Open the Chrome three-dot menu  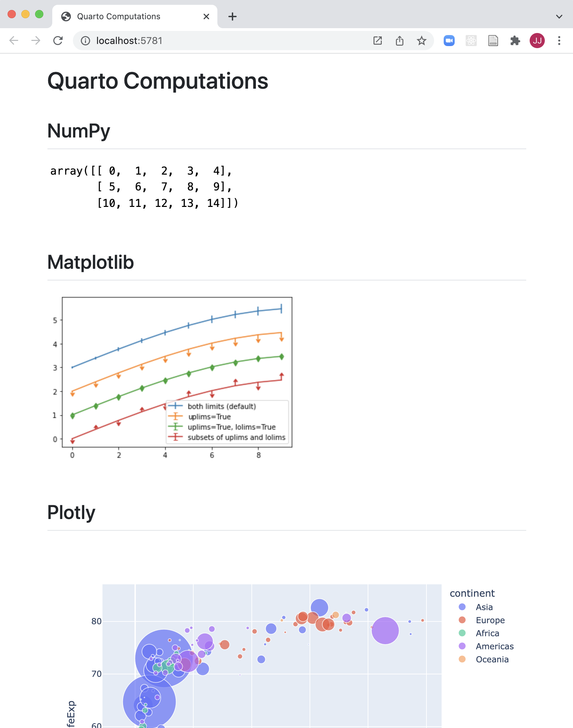click(559, 41)
